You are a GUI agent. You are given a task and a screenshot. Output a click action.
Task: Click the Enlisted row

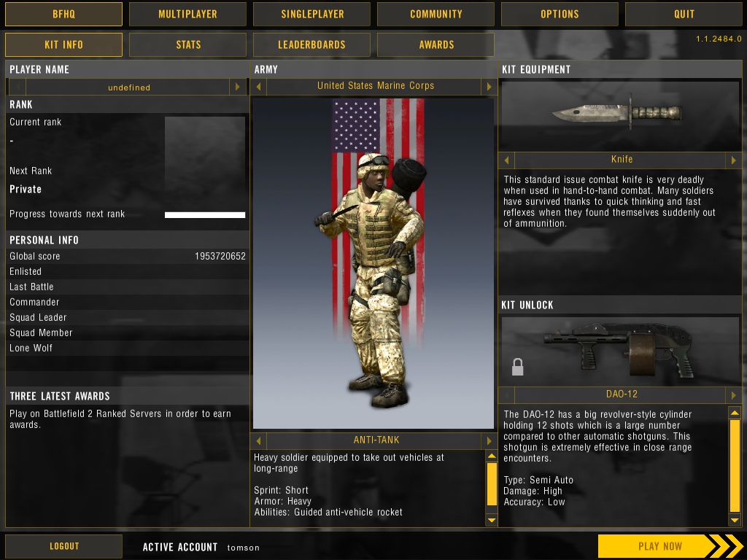pos(128,271)
